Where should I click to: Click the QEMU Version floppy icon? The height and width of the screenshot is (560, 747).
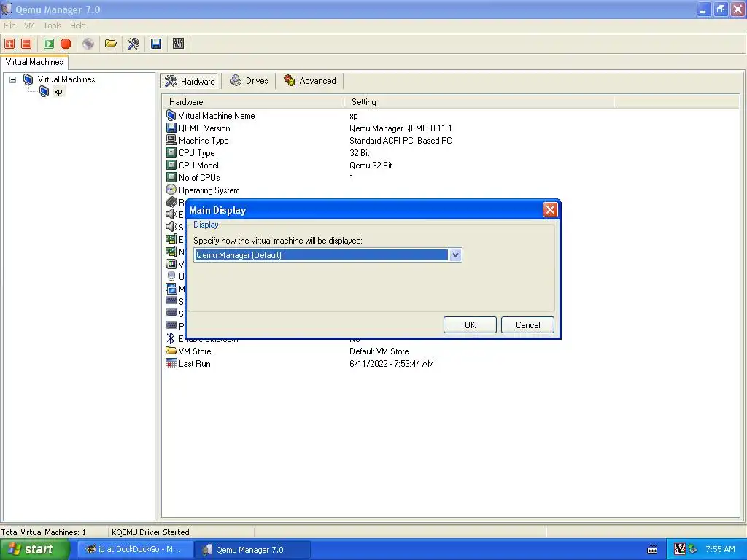(x=171, y=128)
